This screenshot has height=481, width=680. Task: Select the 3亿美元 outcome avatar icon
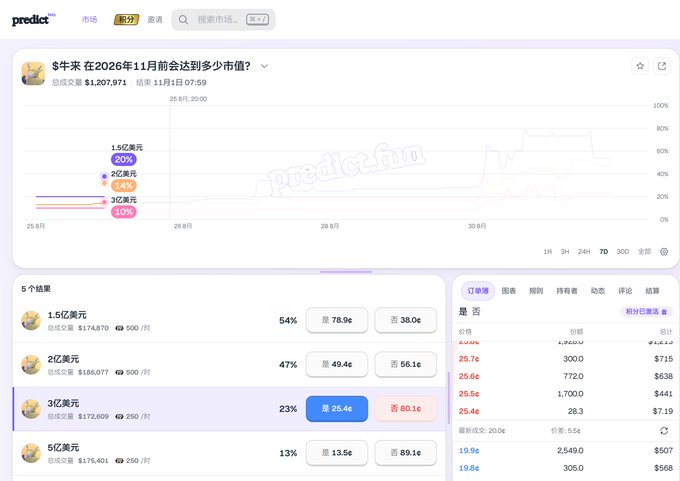pyautogui.click(x=31, y=409)
